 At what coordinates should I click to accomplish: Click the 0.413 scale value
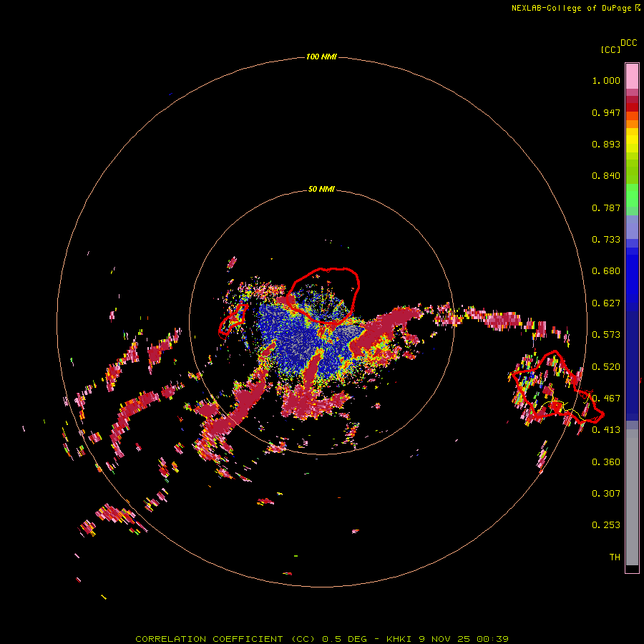click(x=606, y=430)
